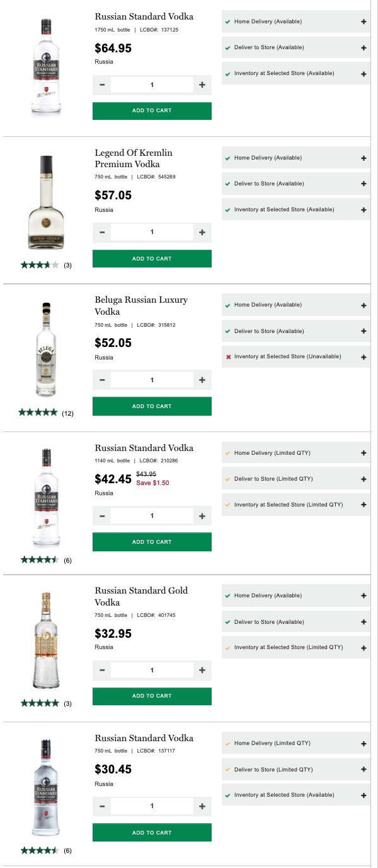
Task: Open Beluga Russian Luxury Vodka title link
Action: tap(140, 305)
